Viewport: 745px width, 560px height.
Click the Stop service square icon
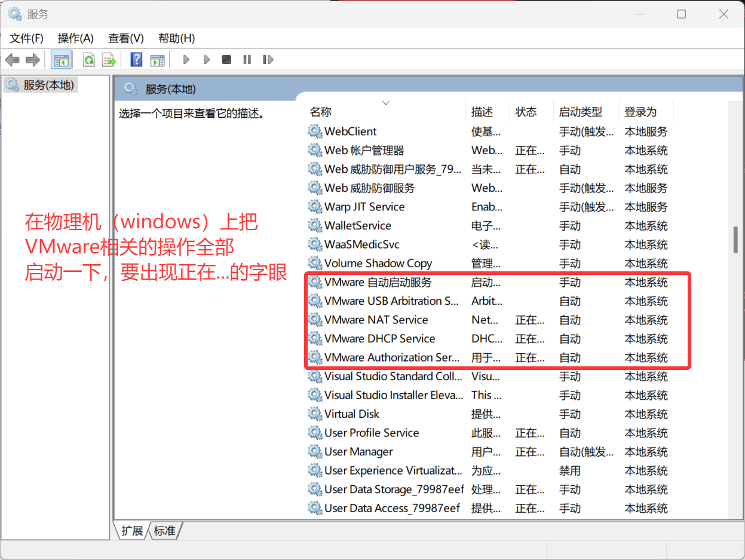click(x=226, y=60)
